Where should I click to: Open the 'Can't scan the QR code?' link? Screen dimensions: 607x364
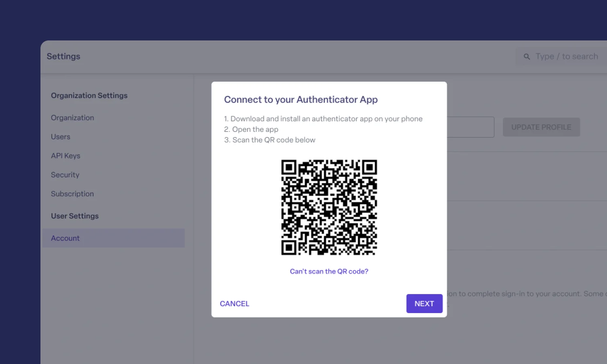click(329, 271)
